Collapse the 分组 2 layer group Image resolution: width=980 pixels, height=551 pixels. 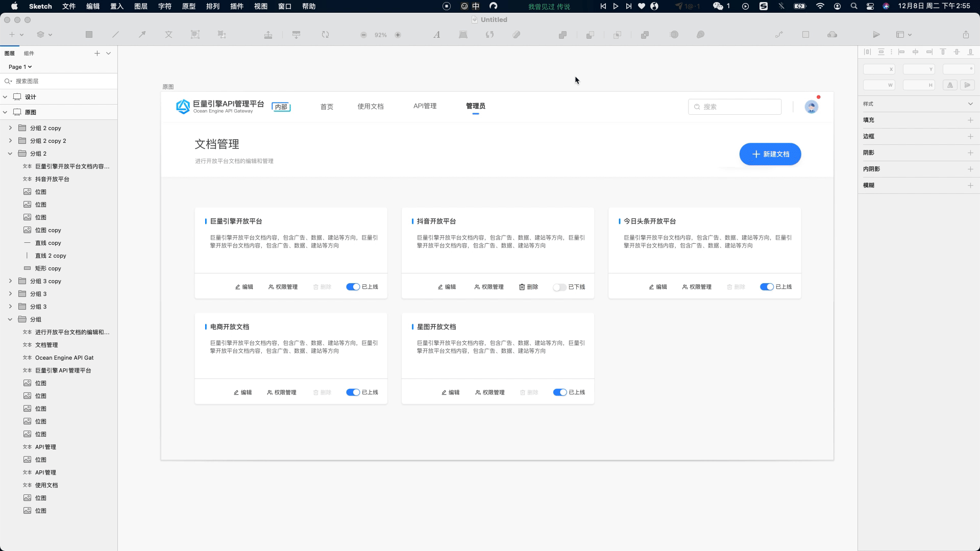[x=10, y=153]
